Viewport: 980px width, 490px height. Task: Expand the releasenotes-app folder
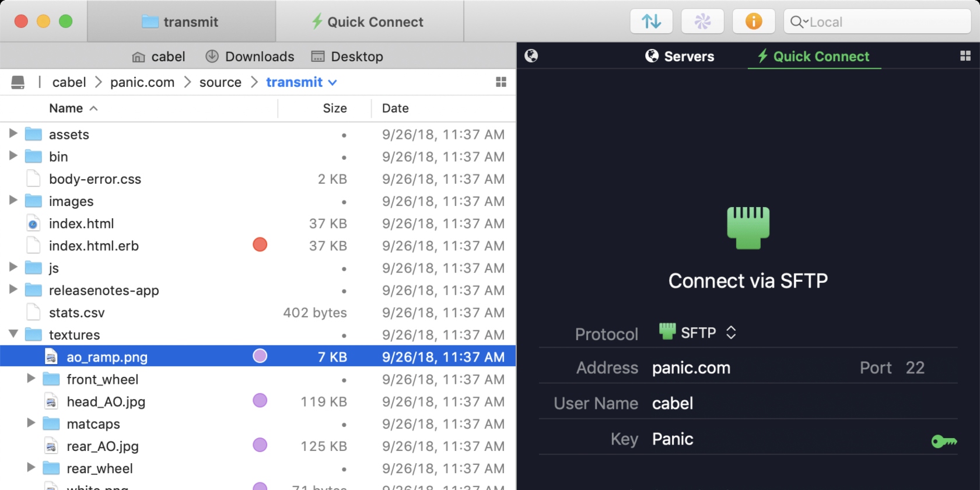13,289
